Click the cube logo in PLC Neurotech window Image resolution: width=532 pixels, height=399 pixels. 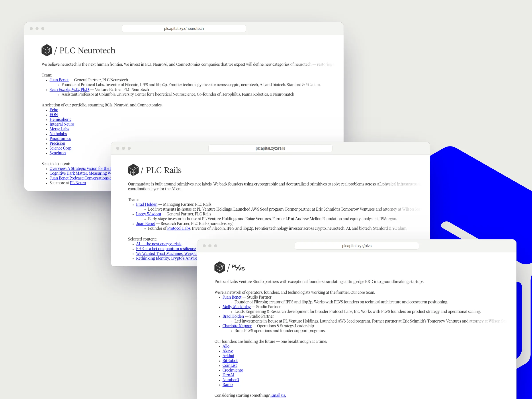[47, 50]
